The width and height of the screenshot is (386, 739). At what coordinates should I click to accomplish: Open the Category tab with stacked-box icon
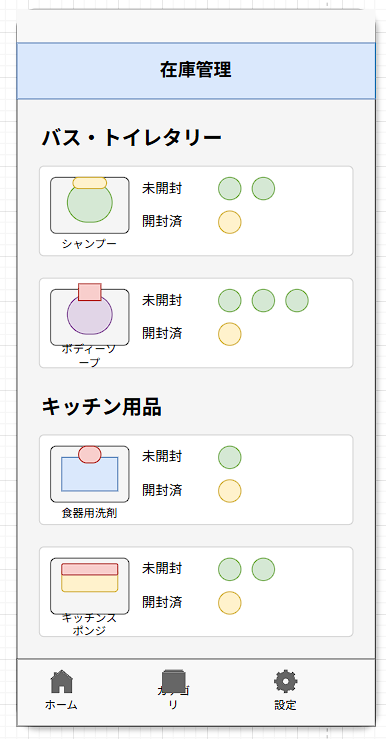click(x=173, y=682)
